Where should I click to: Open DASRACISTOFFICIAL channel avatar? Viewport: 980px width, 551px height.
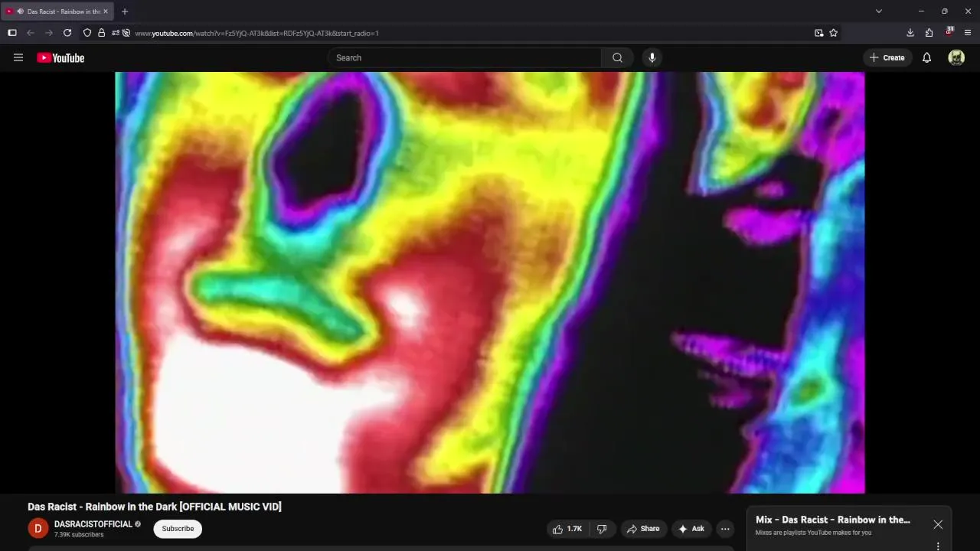(x=38, y=528)
